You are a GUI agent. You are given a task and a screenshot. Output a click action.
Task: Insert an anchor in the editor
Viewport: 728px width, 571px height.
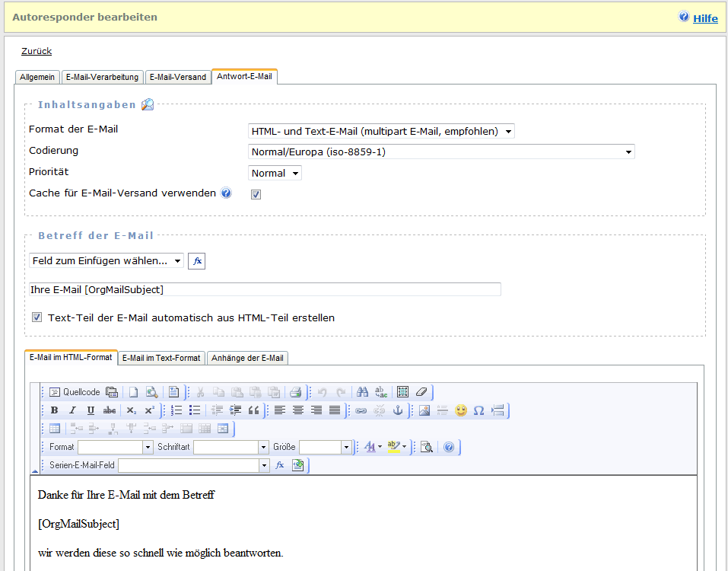click(x=397, y=410)
